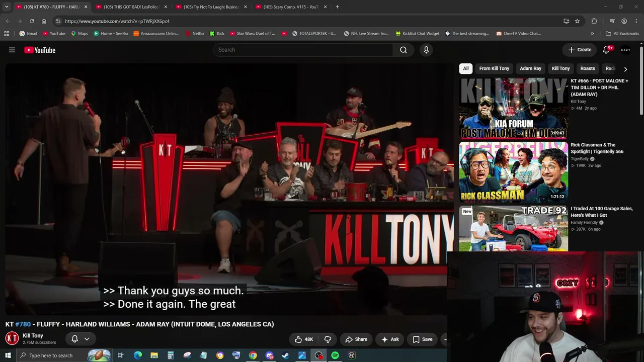Image resolution: width=644 pixels, height=362 pixels.
Task: Open the browser profile icon
Action: [624, 21]
